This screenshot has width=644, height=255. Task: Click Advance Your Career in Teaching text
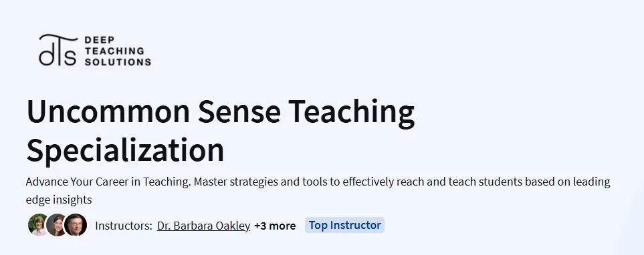click(x=108, y=182)
